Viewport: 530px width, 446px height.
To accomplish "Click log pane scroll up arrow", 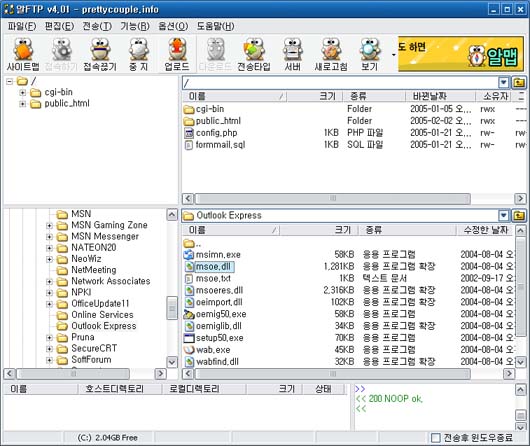I will pos(521,390).
